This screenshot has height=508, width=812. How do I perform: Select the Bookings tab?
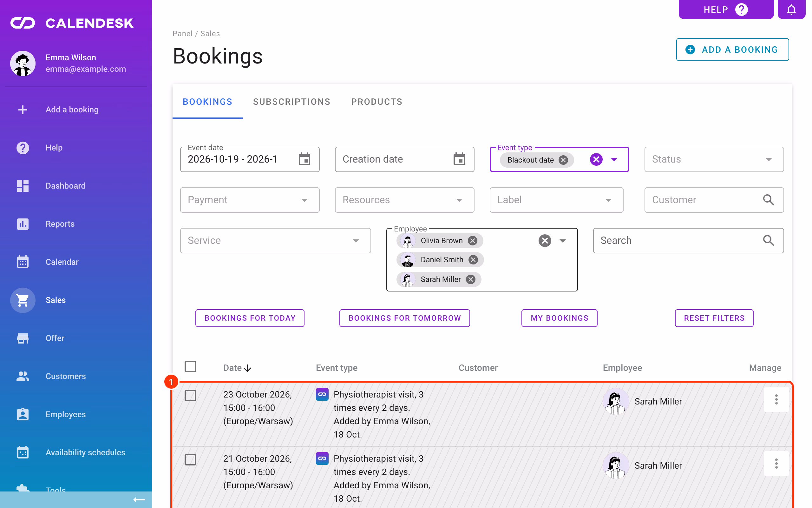207,102
